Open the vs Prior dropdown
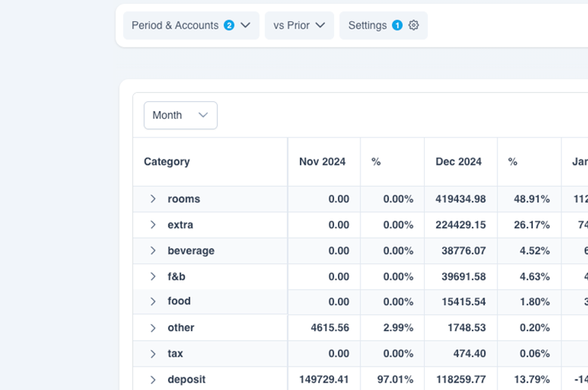This screenshot has width=588, height=390. 299,26
